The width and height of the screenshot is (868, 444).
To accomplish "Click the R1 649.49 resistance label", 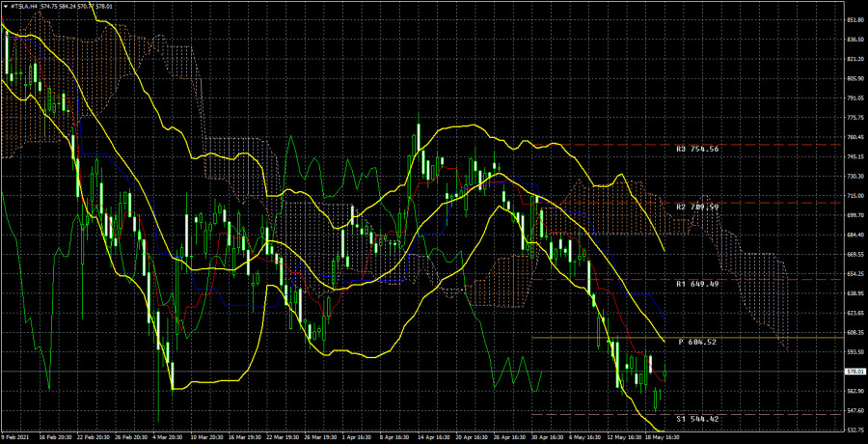I will 697,284.
